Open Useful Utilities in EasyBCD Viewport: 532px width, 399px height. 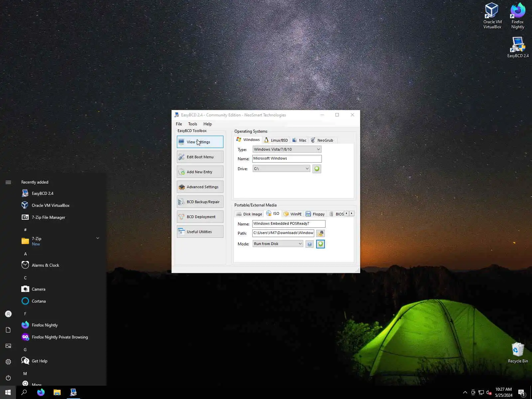[200, 232]
